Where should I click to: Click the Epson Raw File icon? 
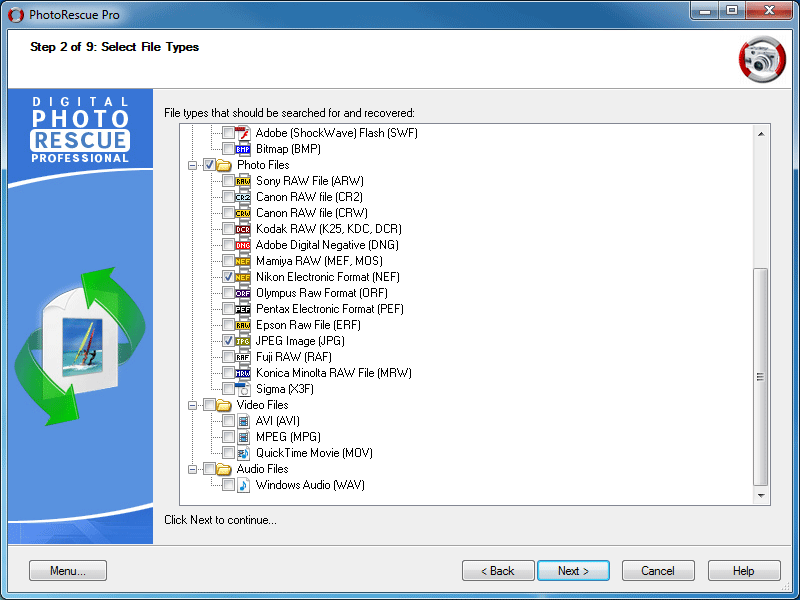(243, 325)
